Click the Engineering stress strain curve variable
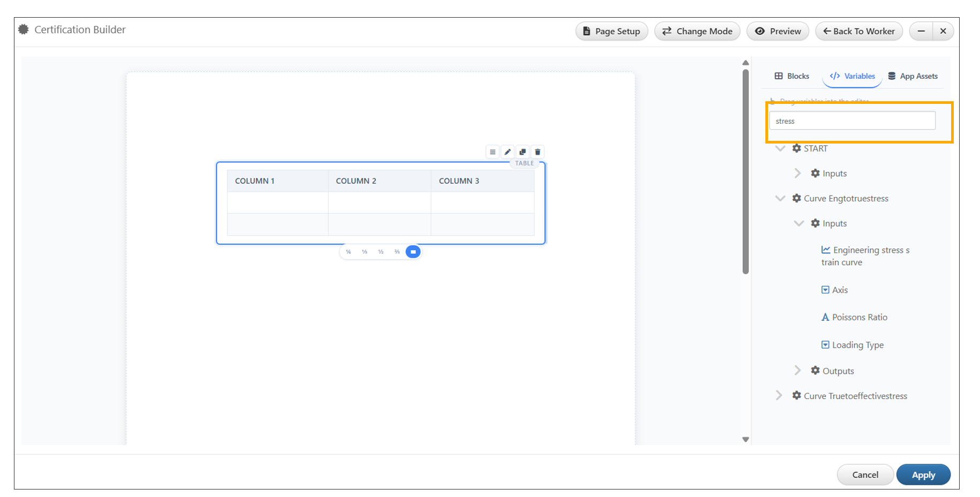 865,256
